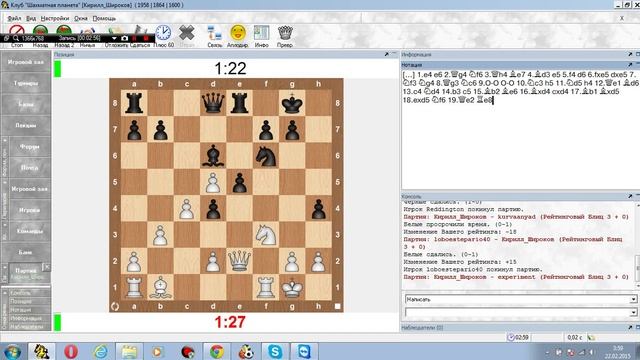
Task: Open the Файл menu
Action: (14, 18)
